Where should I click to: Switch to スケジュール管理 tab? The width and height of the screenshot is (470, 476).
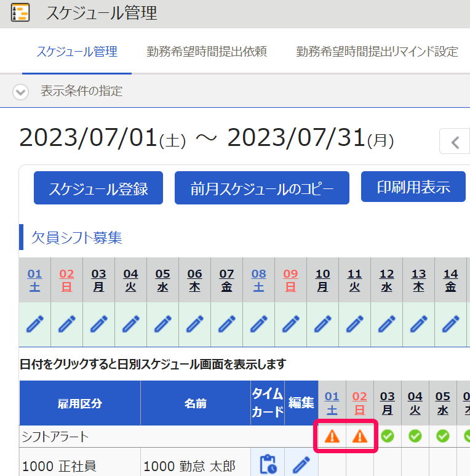coord(77,52)
